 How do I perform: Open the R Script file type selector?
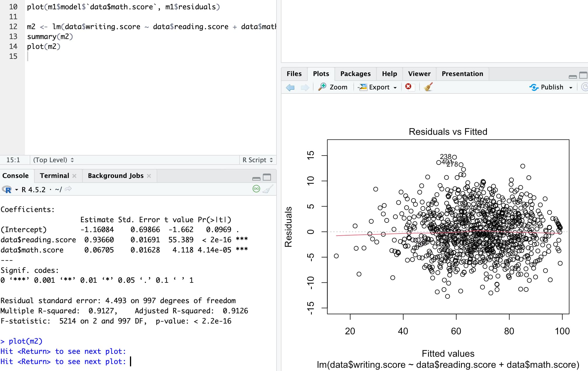pos(257,160)
